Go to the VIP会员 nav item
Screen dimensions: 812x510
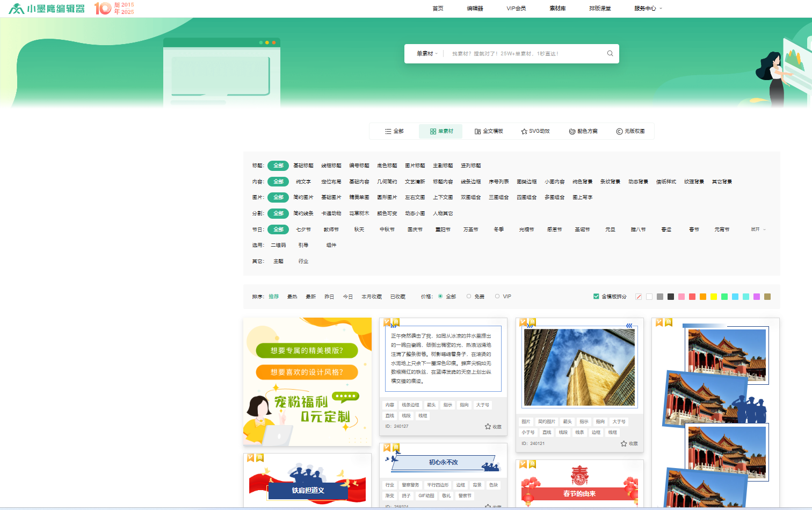pos(516,9)
